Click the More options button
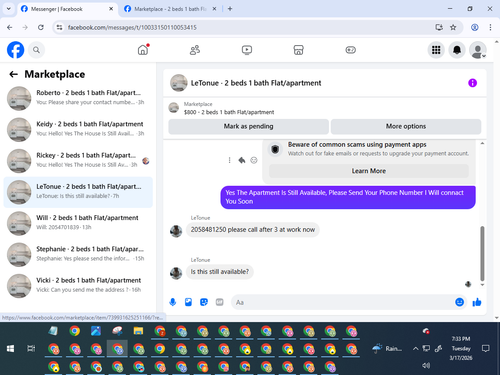 (406, 126)
